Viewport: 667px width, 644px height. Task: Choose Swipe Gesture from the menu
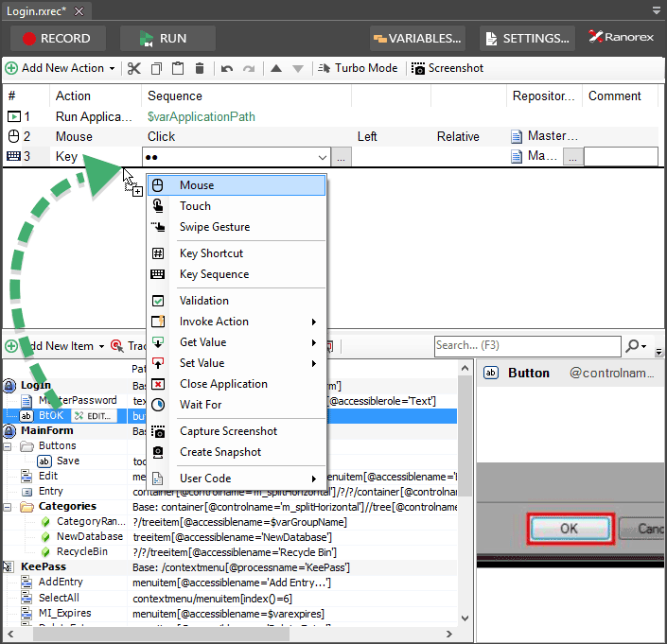[237, 227]
